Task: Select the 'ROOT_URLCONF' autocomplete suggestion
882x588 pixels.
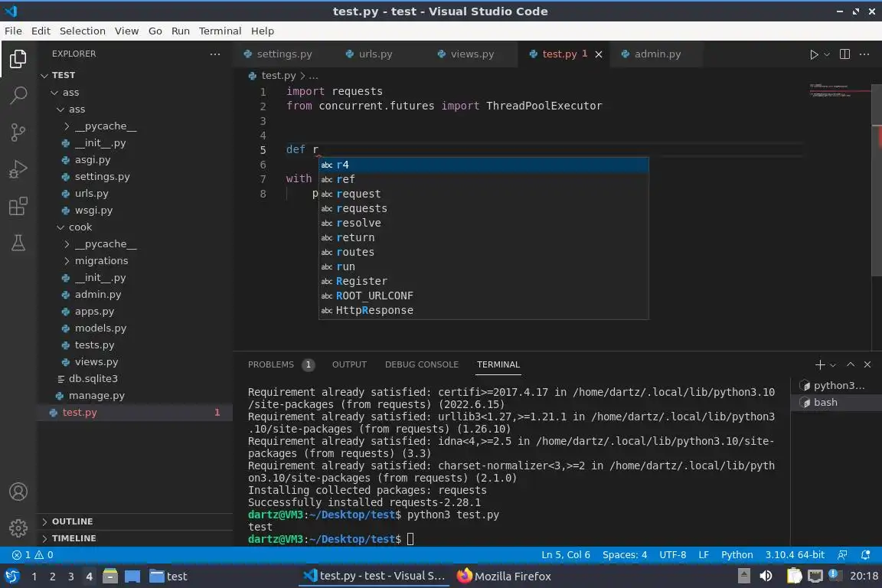Action: [x=484, y=296]
